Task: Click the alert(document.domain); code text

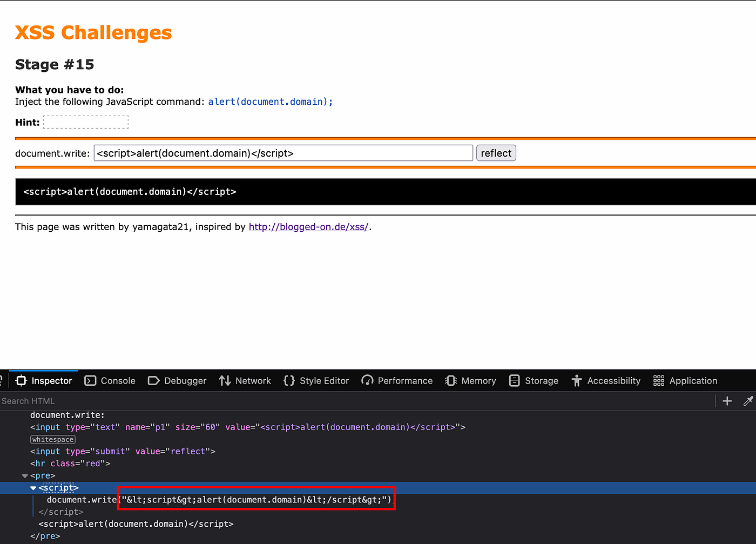Action: [x=271, y=102]
